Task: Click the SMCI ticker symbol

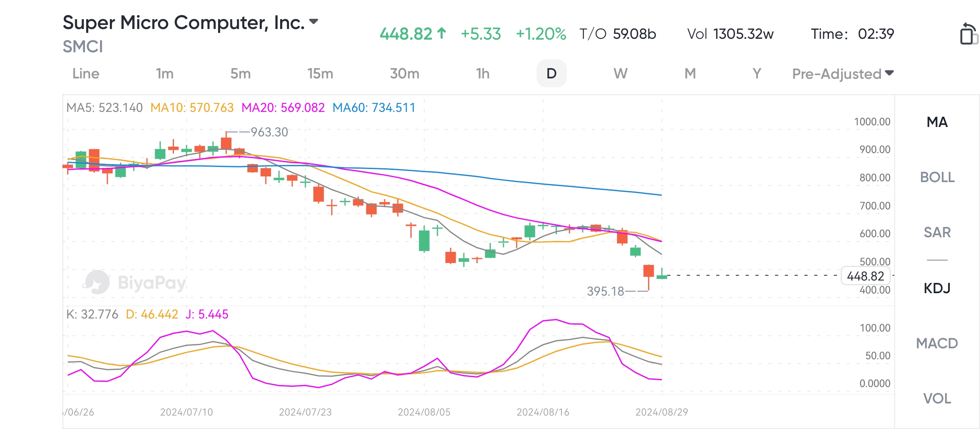Action: 82,47
